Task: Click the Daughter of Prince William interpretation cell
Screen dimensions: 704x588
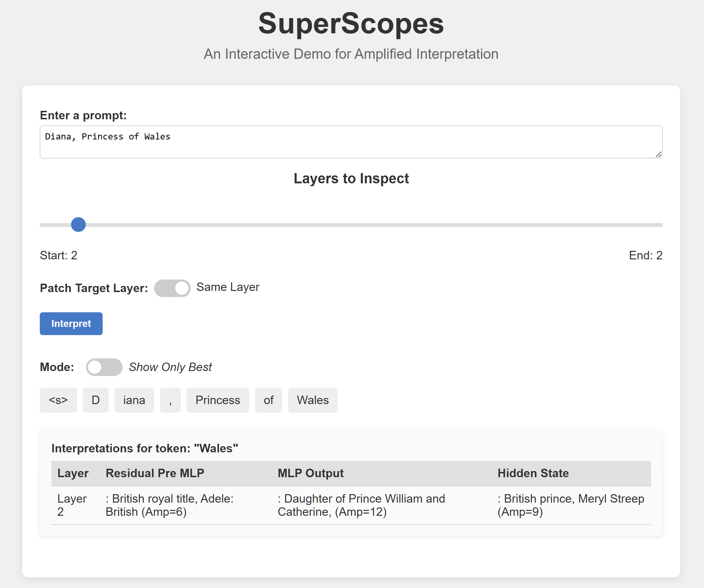Action: click(361, 505)
